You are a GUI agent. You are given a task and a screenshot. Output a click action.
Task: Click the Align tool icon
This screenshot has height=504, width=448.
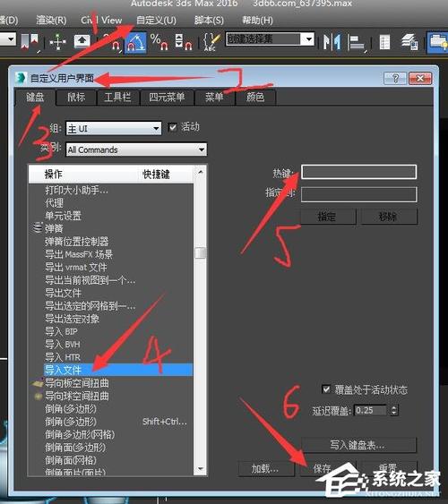point(357,42)
